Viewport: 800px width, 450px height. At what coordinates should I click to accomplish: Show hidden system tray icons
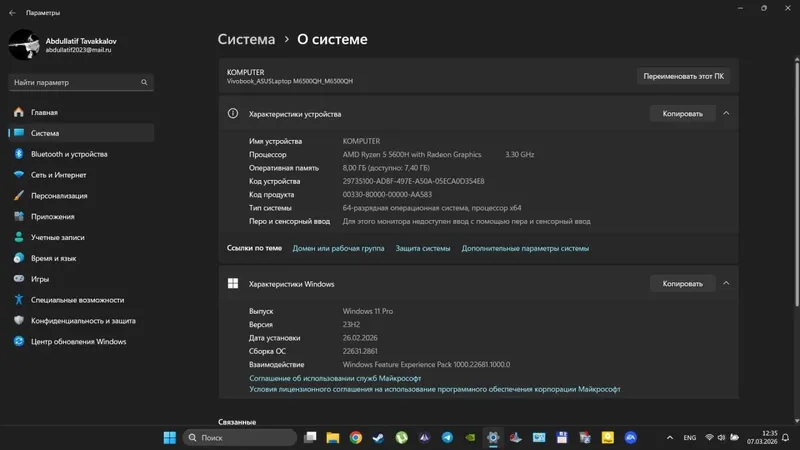pos(669,437)
